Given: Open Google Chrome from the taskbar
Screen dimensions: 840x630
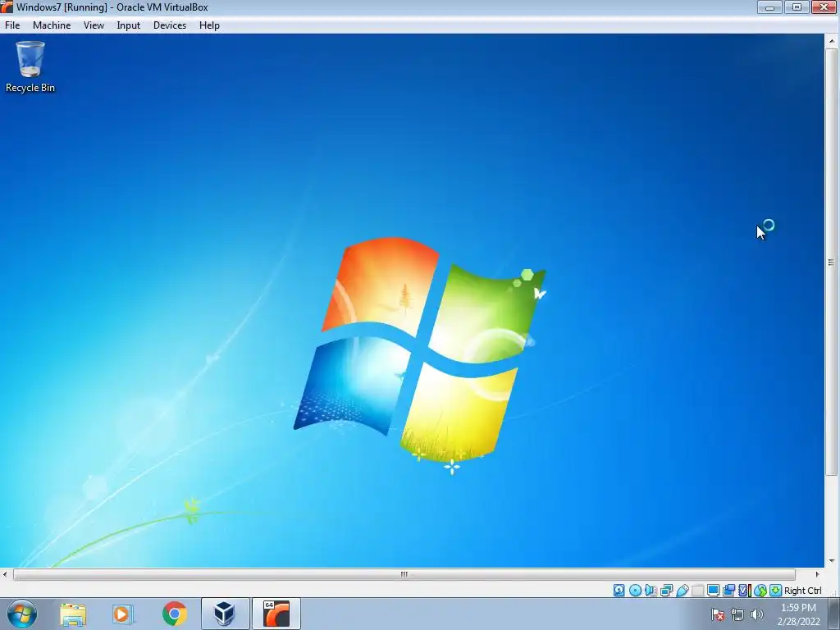Looking at the screenshot, I should tap(174, 614).
